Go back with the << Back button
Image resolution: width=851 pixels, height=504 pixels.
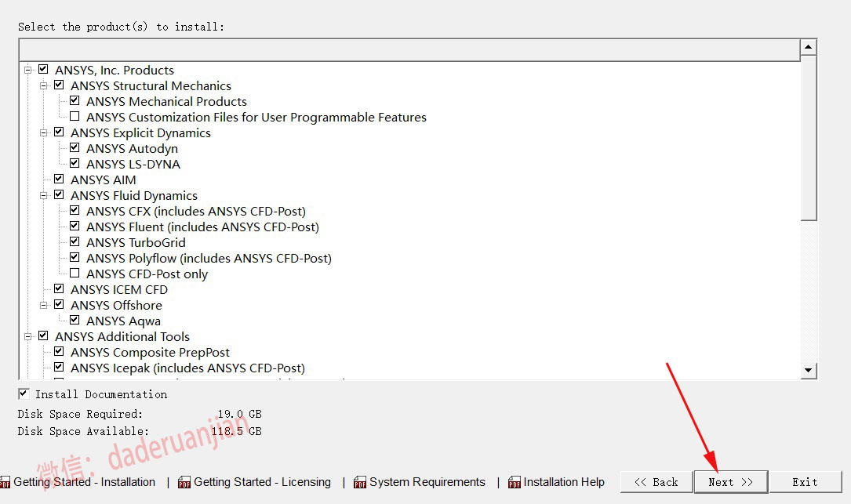[656, 482]
